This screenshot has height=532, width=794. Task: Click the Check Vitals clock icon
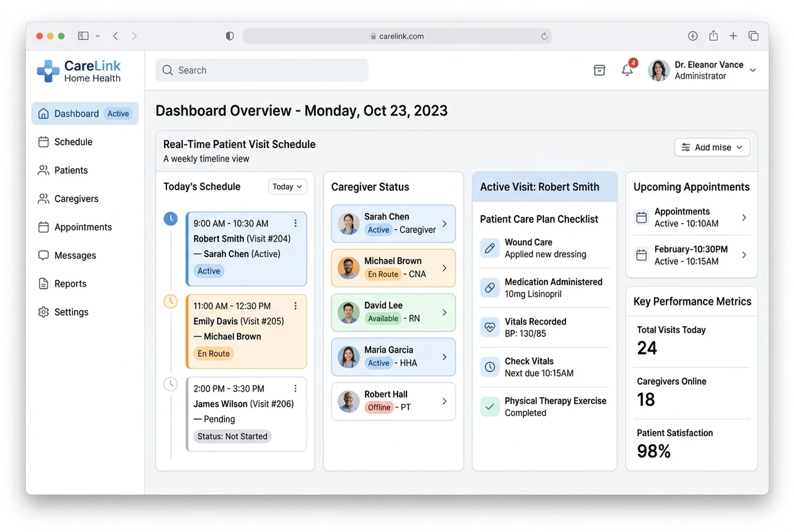490,367
